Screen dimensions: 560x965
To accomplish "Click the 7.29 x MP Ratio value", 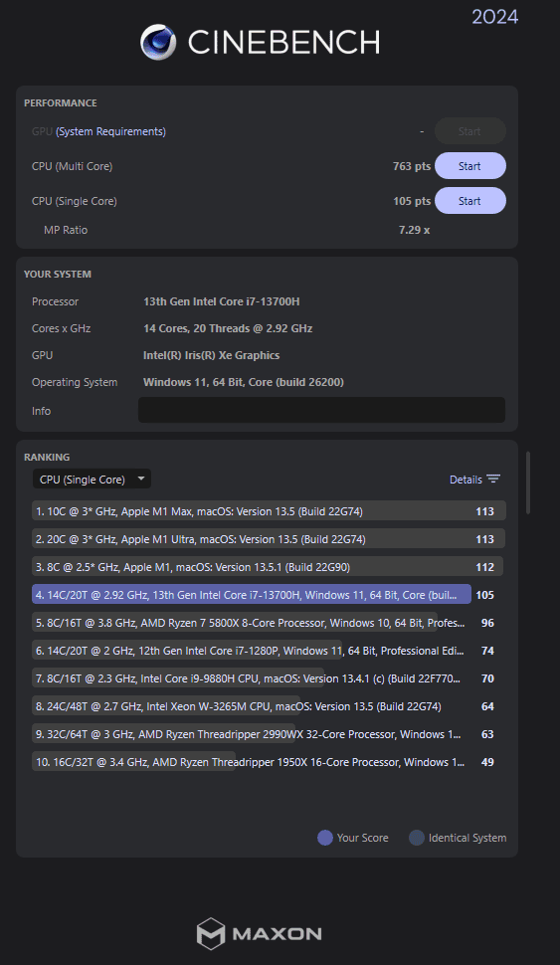I will (x=414, y=230).
